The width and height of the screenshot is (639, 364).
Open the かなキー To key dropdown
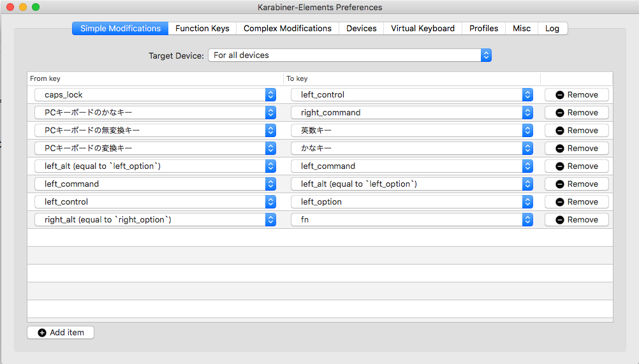[412, 149]
